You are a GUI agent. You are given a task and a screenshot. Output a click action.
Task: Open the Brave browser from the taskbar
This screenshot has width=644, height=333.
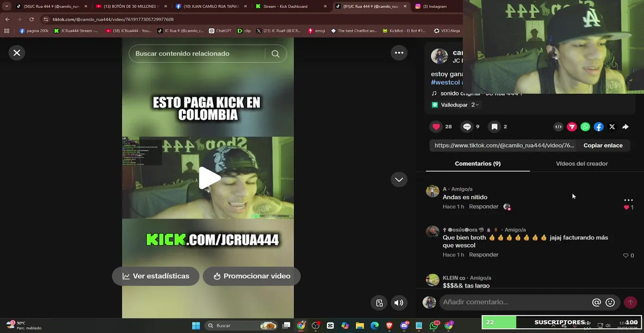point(389,326)
